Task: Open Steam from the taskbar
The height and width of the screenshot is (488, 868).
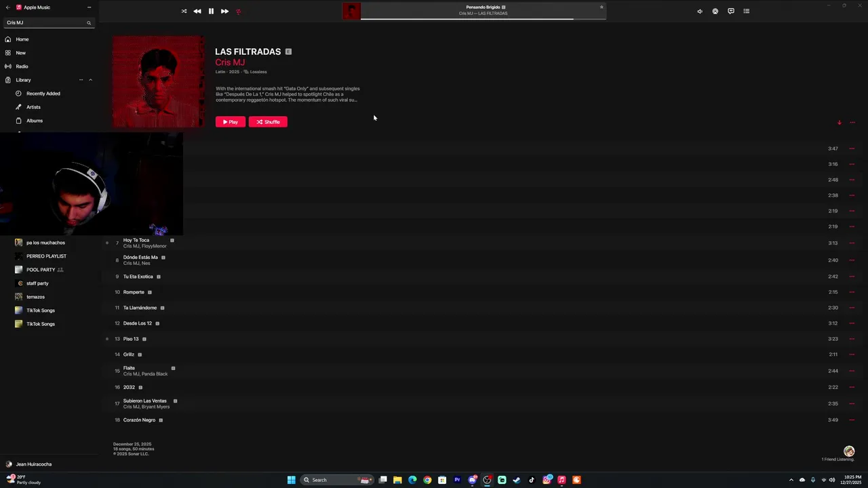Action: [517, 480]
